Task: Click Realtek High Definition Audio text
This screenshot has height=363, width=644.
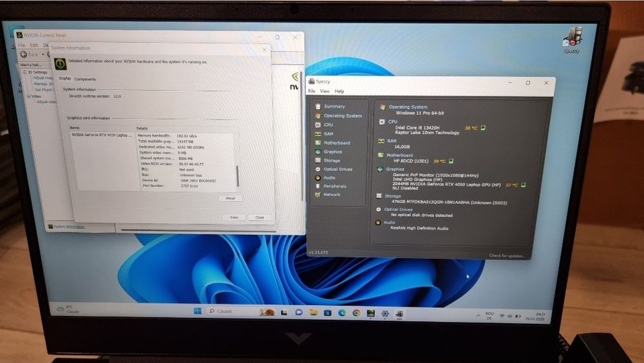Action: 419,228
